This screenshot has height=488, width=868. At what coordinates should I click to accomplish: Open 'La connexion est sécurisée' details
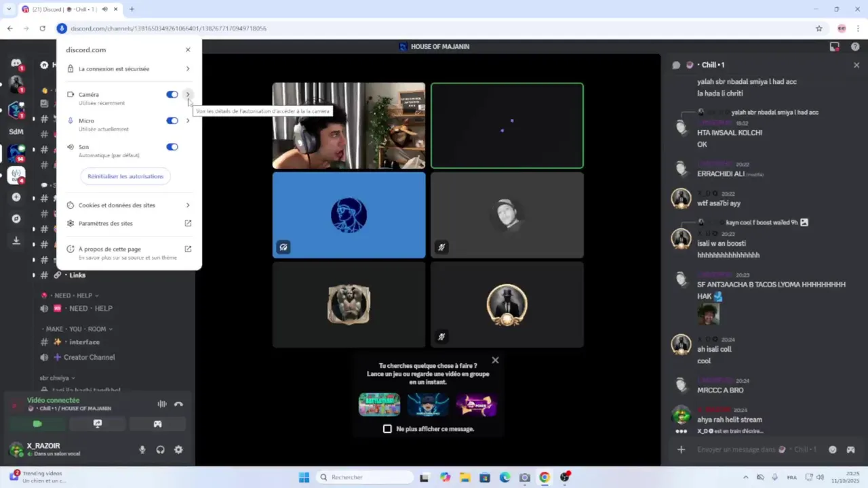coord(129,68)
